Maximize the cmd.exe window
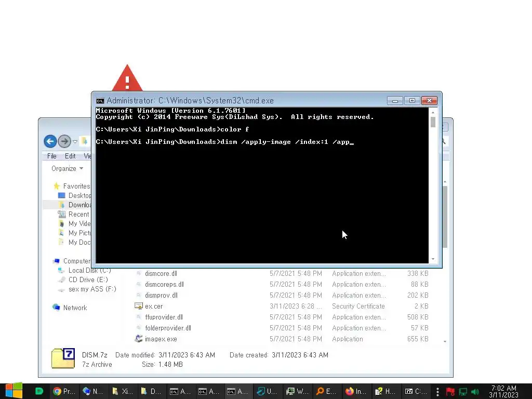 point(412,101)
